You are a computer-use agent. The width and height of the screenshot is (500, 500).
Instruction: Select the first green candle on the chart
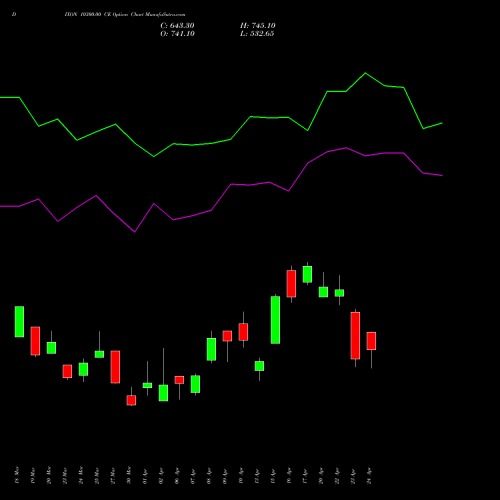point(19,322)
